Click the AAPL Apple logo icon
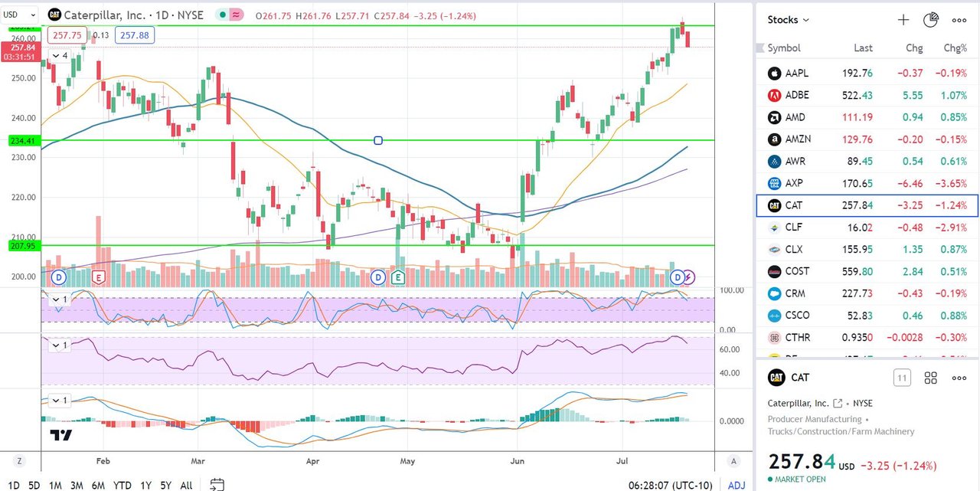 pyautogui.click(x=774, y=74)
